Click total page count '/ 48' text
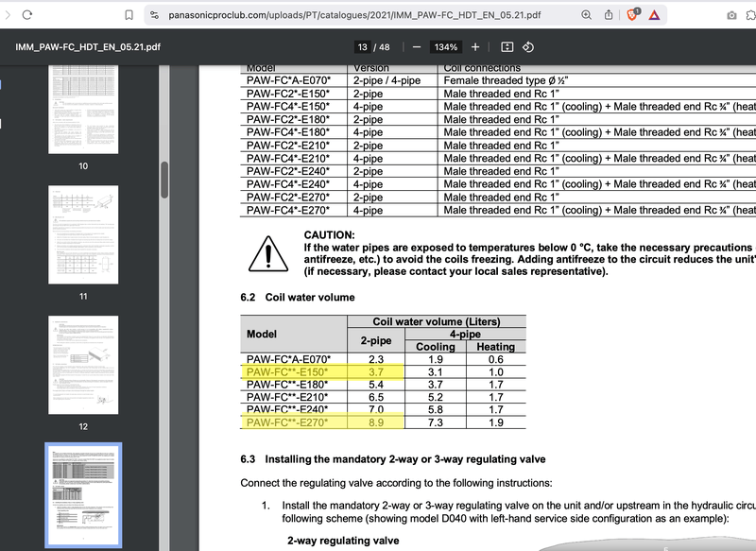 point(382,47)
